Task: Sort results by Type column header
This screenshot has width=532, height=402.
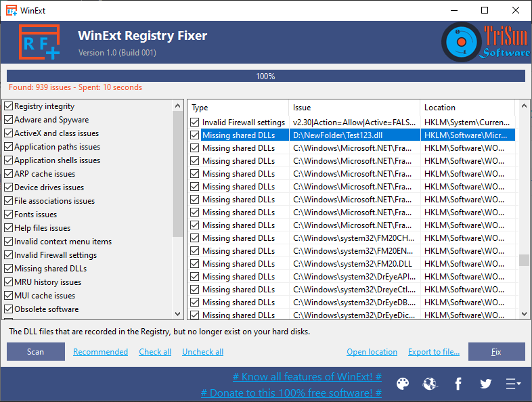Action: [238, 108]
